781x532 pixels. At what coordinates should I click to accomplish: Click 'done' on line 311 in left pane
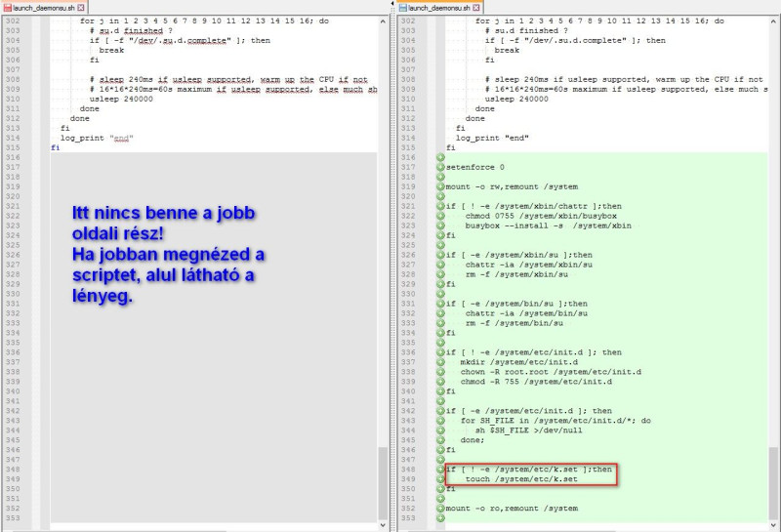(89, 108)
